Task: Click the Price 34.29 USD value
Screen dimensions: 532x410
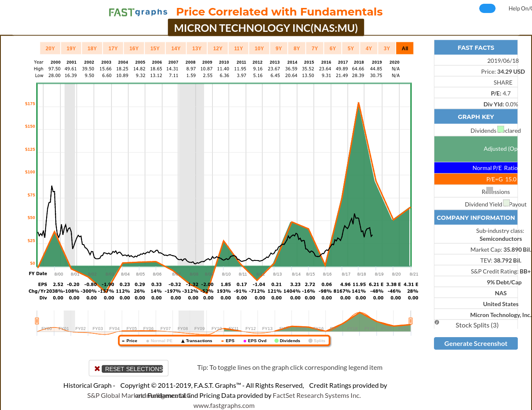Action: click(511, 72)
